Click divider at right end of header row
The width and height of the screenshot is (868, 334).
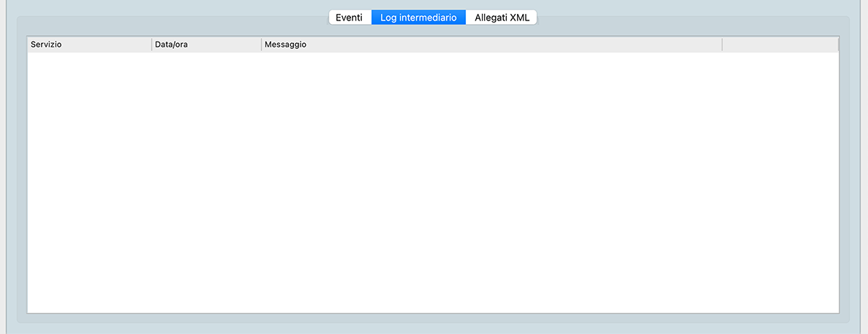[838, 45]
